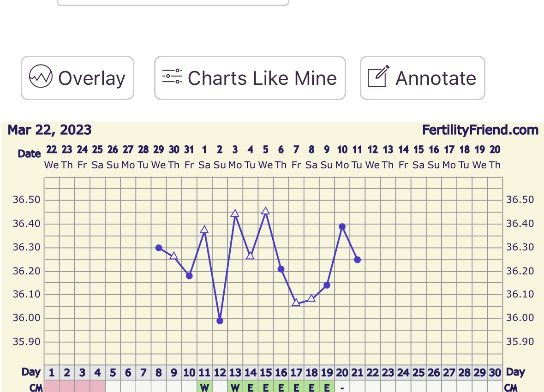Click the triangle marker on cycle day 15

click(265, 211)
